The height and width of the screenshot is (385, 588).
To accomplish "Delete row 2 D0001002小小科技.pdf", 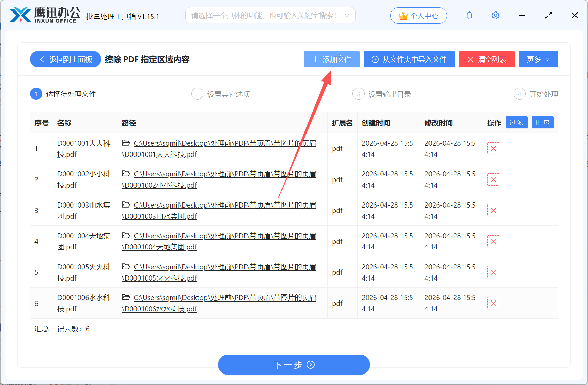I will 493,179.
